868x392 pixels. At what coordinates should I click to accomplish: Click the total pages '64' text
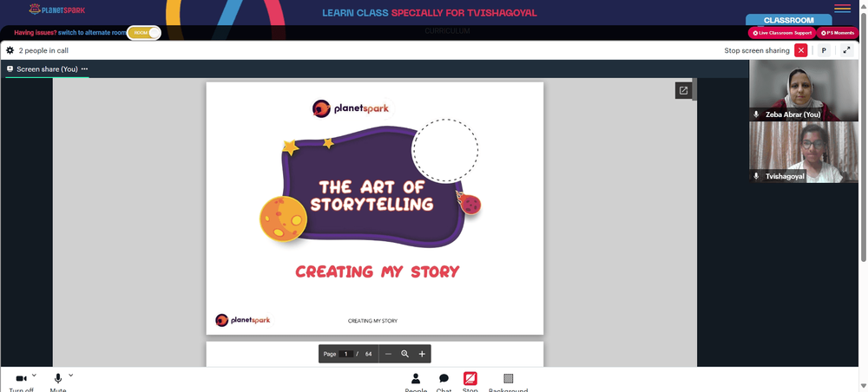coord(368,354)
